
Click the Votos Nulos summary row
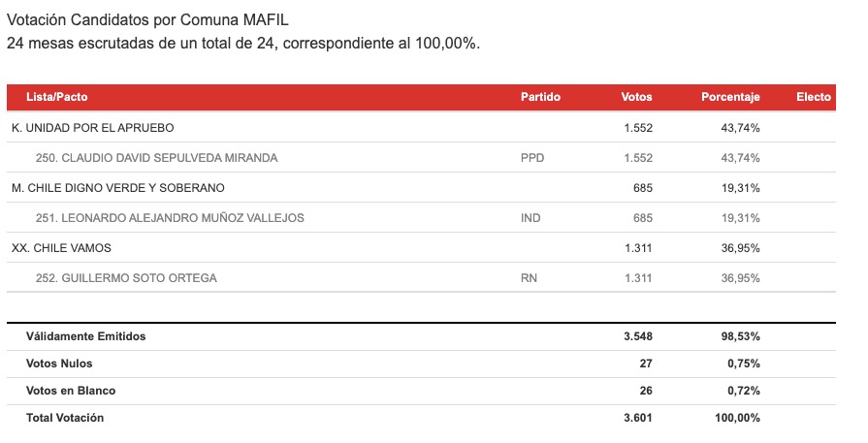click(x=421, y=364)
